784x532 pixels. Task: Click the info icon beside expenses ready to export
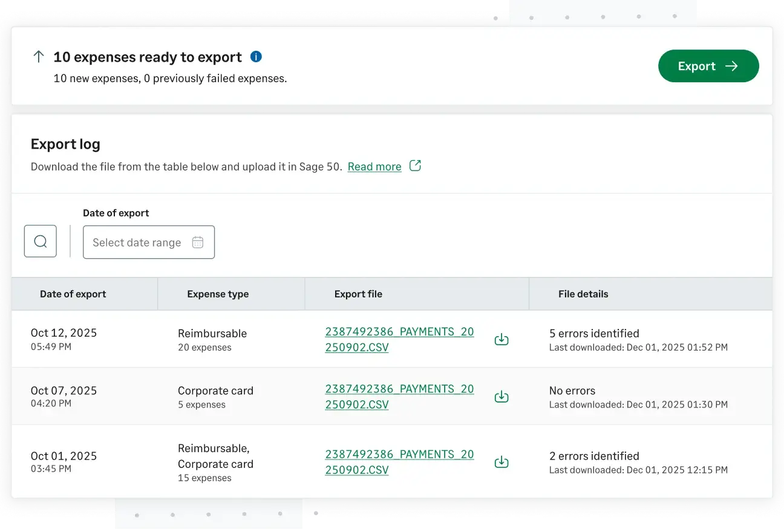pos(255,56)
